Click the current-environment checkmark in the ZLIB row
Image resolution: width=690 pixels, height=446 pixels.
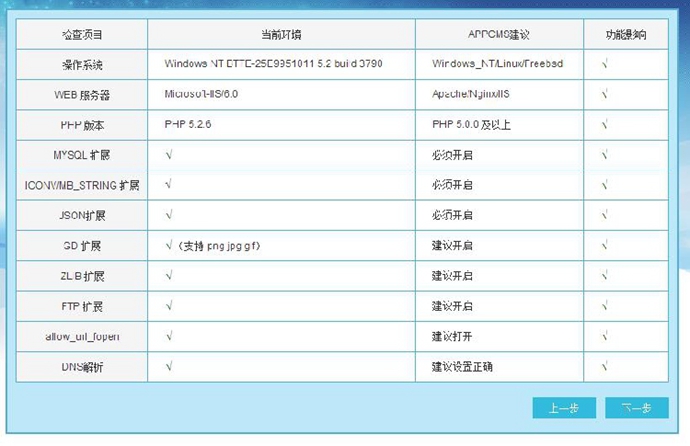point(169,275)
